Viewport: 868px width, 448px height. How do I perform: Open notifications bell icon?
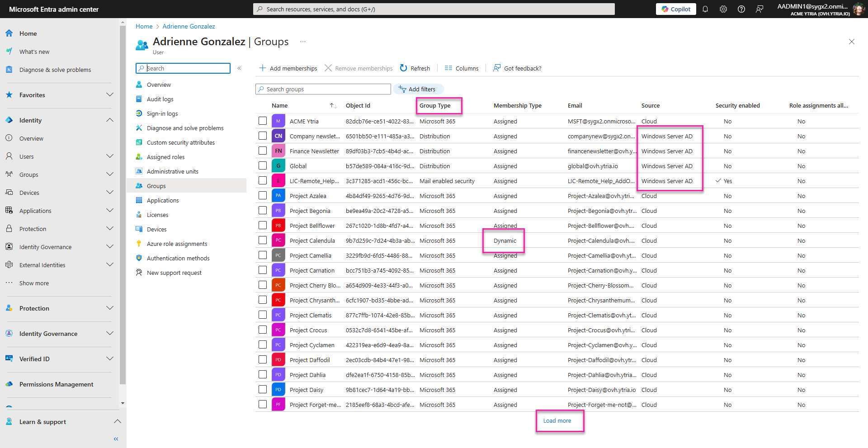click(x=705, y=9)
